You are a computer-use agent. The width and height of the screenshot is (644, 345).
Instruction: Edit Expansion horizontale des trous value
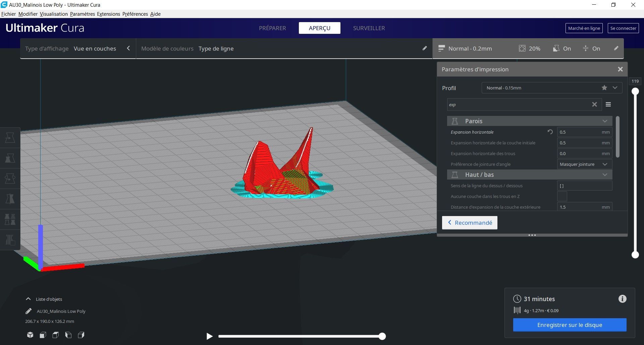[x=584, y=153]
